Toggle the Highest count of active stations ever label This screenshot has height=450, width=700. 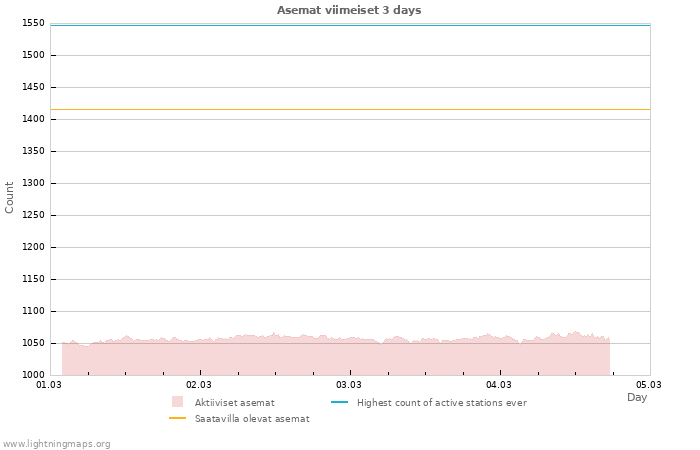441,402
